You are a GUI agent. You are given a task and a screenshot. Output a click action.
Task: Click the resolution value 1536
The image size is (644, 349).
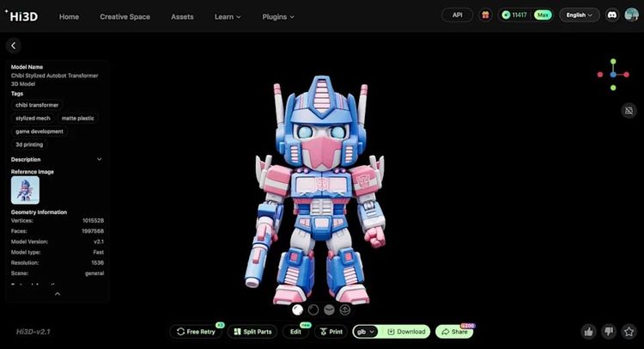point(98,263)
